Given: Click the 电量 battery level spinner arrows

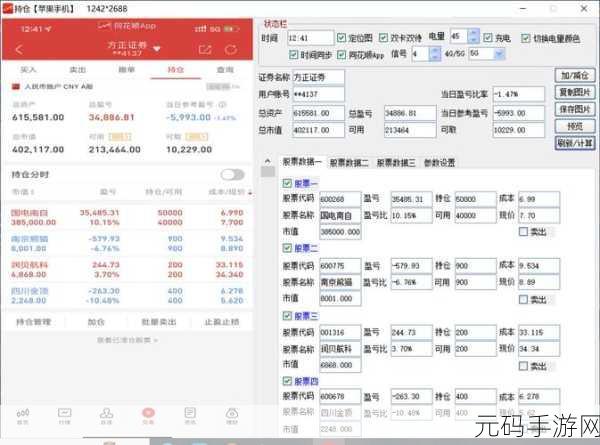Looking at the screenshot, I should [x=474, y=37].
